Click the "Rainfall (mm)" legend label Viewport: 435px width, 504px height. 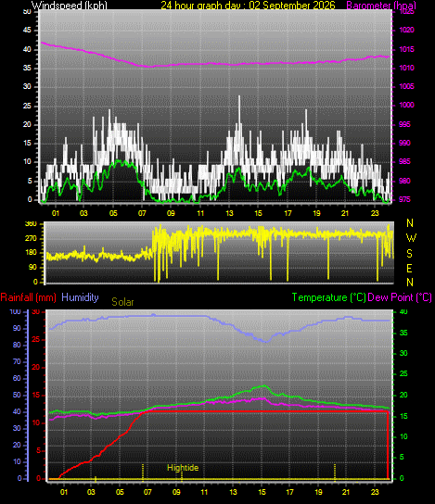pyautogui.click(x=29, y=297)
